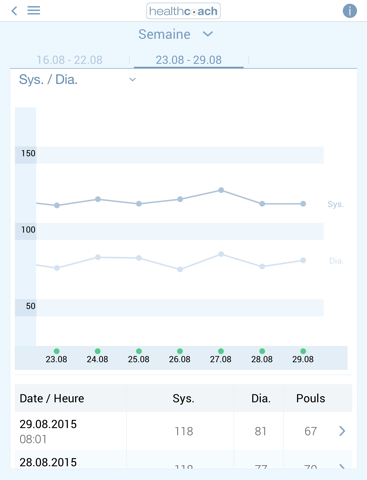Tap the green dot above 27.08

pos(221,351)
